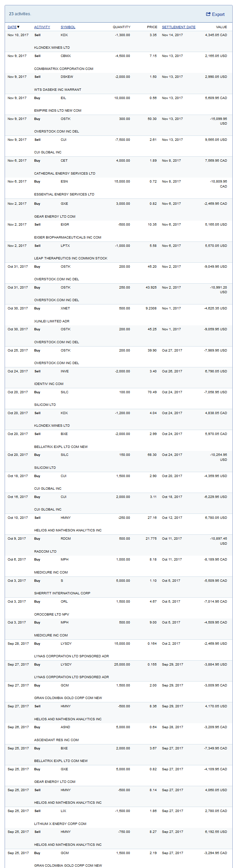Select the ESN symbol cell
The width and height of the screenshot is (235, 868).
[x=64, y=182]
